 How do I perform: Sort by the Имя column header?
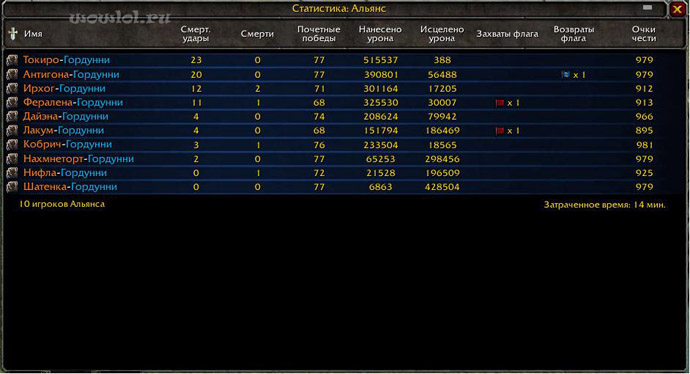click(x=33, y=33)
